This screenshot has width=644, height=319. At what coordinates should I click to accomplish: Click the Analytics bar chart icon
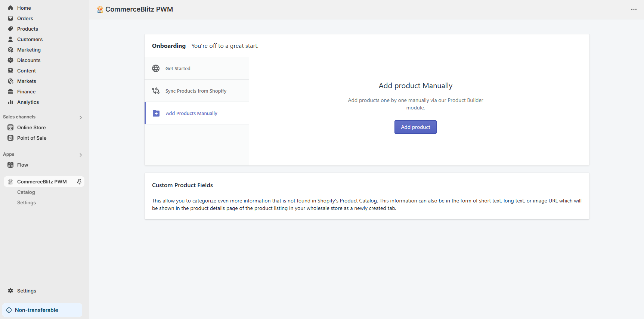tap(10, 102)
